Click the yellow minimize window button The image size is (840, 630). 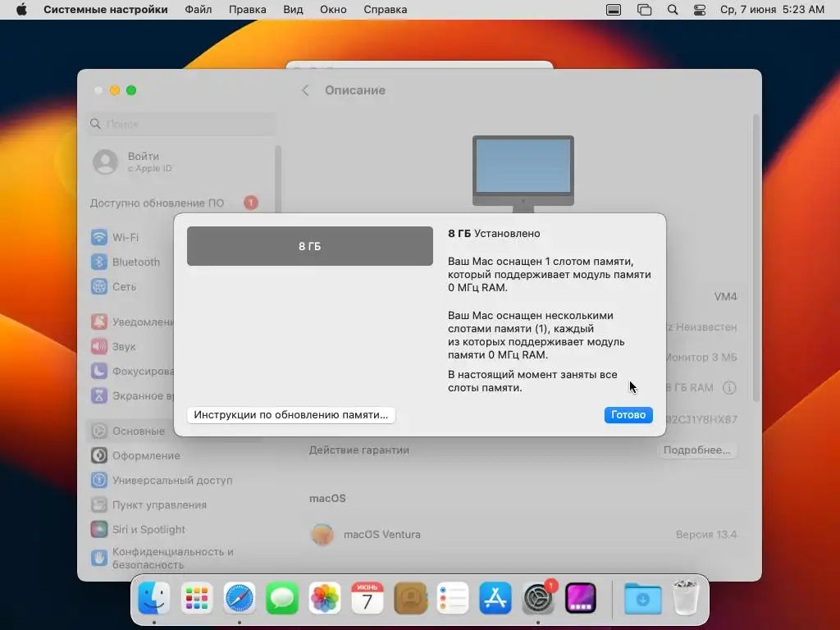tap(115, 90)
